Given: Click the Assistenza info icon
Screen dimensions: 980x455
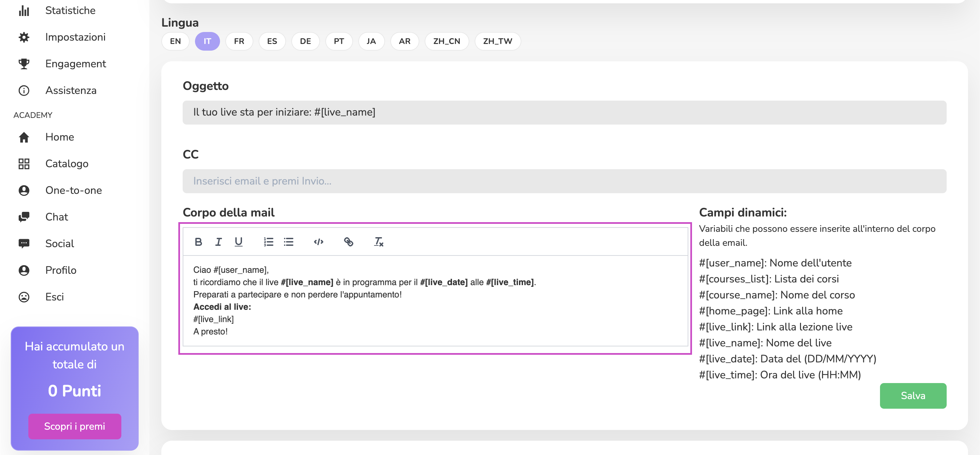Looking at the screenshot, I should (x=24, y=91).
